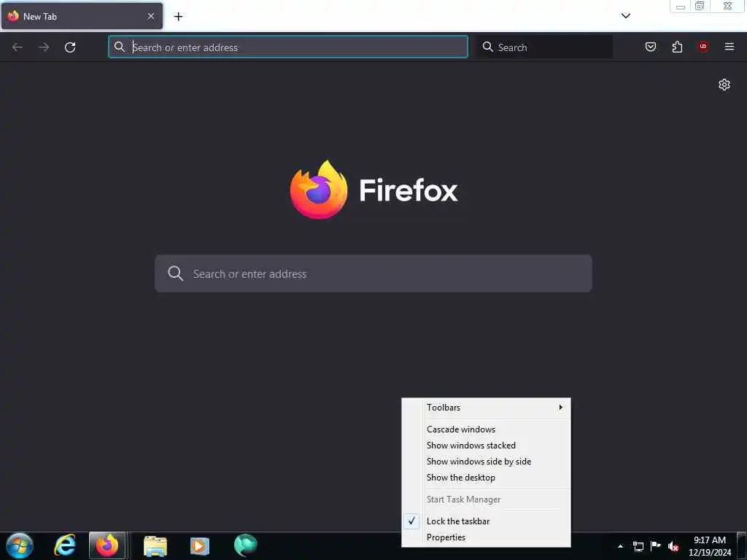Open the Firefox application hamburger menu

point(729,47)
